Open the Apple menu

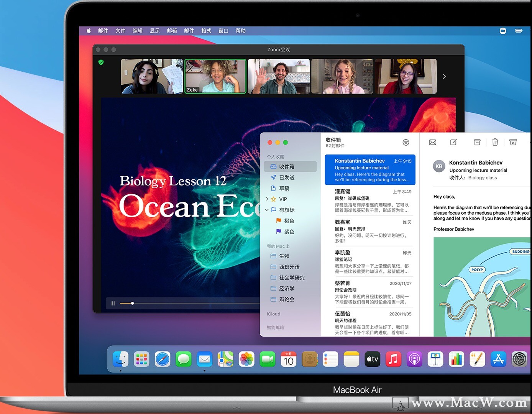pyautogui.click(x=89, y=31)
